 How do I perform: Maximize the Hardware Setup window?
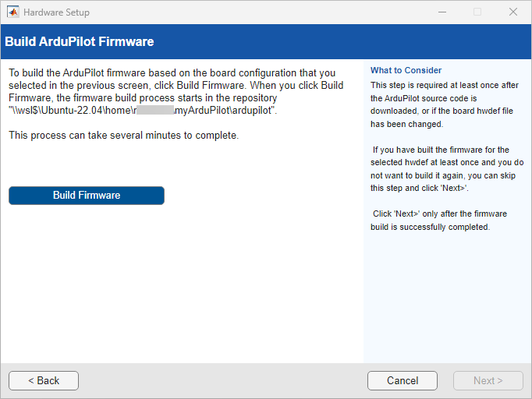click(477, 12)
